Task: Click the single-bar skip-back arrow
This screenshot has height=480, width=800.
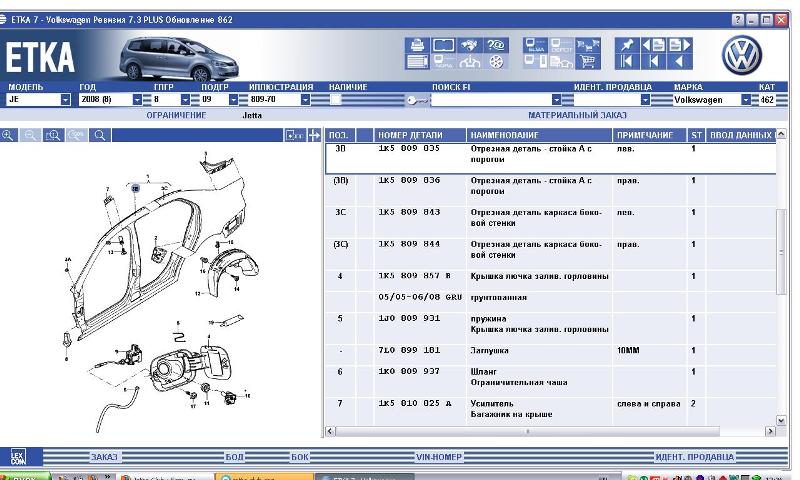Action: point(653,62)
